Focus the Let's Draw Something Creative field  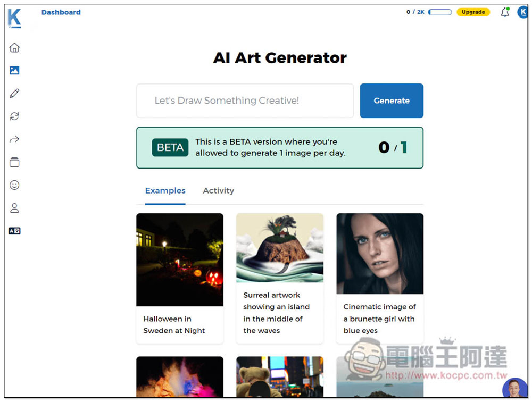pos(245,100)
